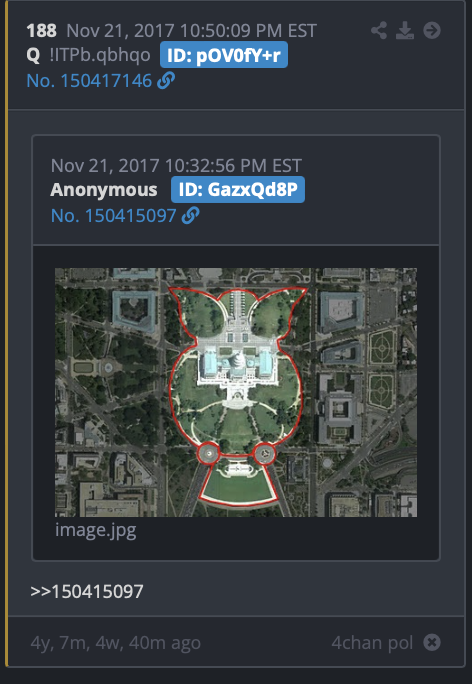Image resolution: width=472 pixels, height=684 pixels.
Task: Click the chain icon beside No. 150415097
Action: pyautogui.click(x=190, y=215)
